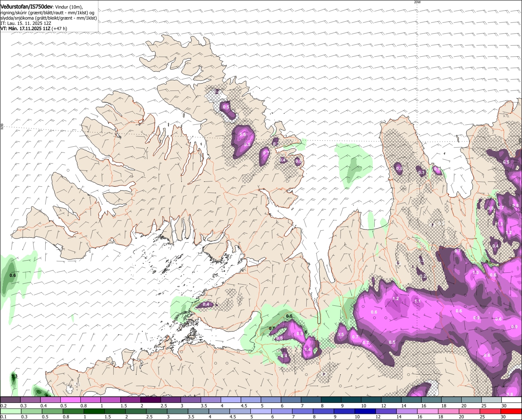The height and width of the screenshot is (420, 522).
Task: Pick the light grey top-row swatch starting at 25
Action: coord(492,400)
